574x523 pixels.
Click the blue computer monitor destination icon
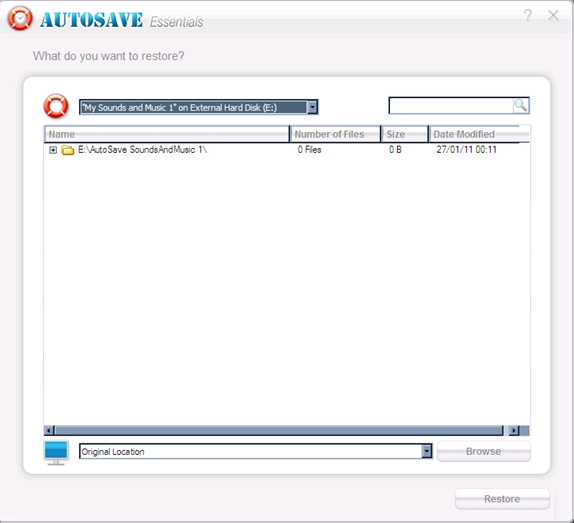56,452
